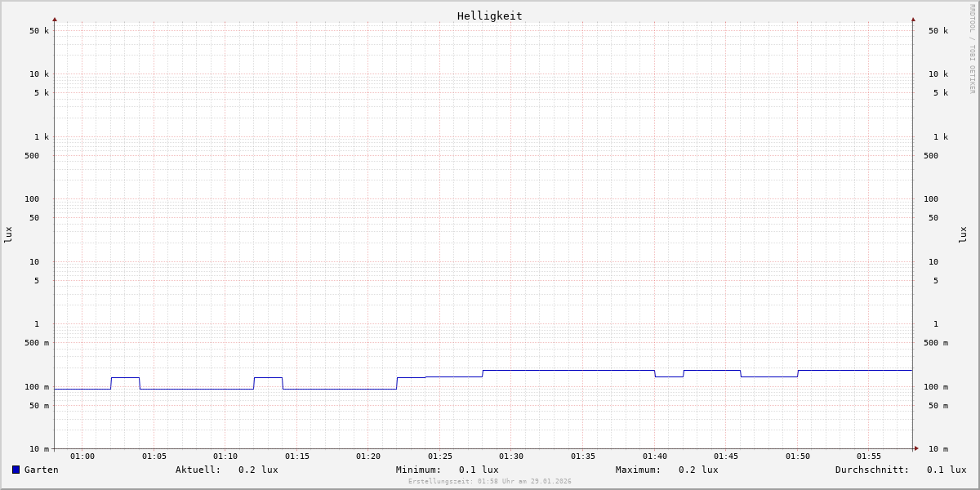The height and width of the screenshot is (490, 980).
Task: Click the red arrow at x-axis right end
Action: pyautogui.click(x=916, y=448)
